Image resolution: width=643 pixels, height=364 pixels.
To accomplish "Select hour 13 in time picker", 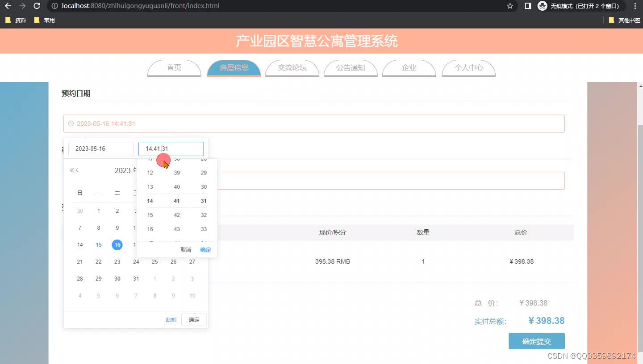I will click(x=150, y=187).
